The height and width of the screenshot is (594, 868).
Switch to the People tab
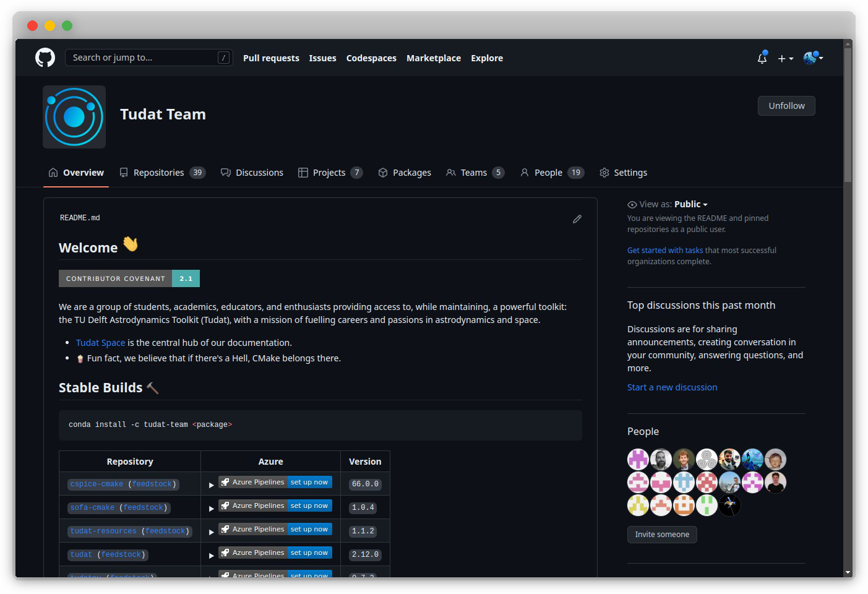(552, 173)
